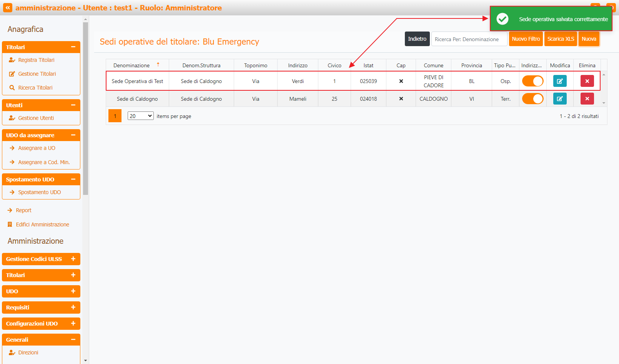Create new sede with Nuova button
The image size is (619, 364).
click(589, 39)
